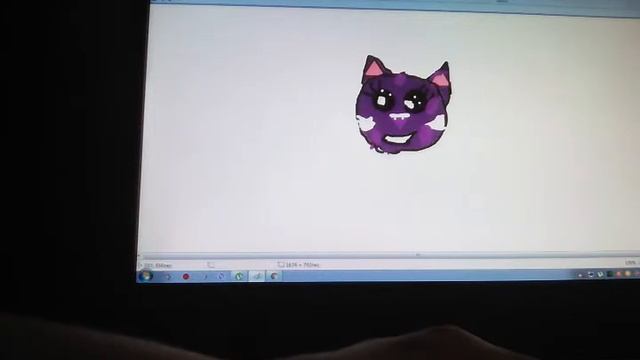Click the white V tray icon
This screenshot has height=360, width=640.
click(x=600, y=275)
